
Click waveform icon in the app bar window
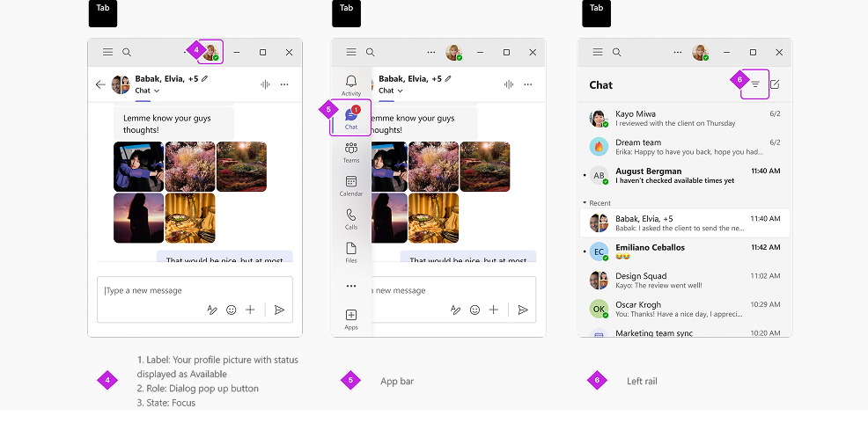point(509,84)
